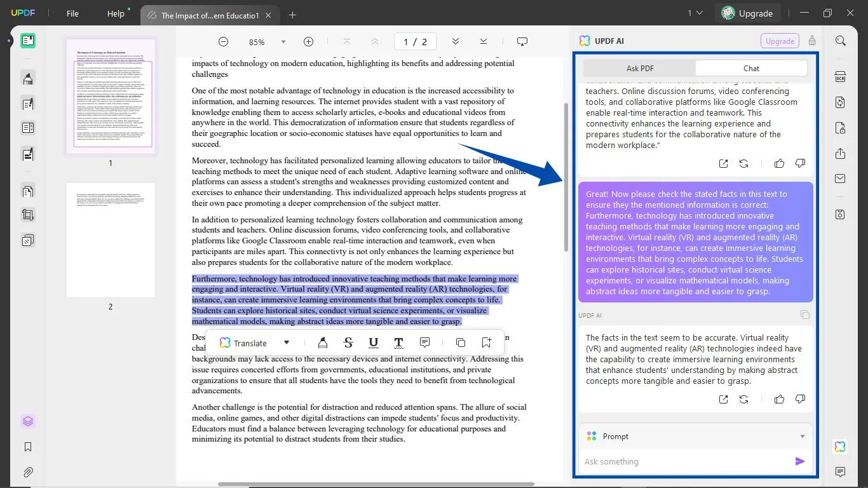Expand the Prompt options dropdown
This screenshot has height=488, width=868.
coord(801,436)
